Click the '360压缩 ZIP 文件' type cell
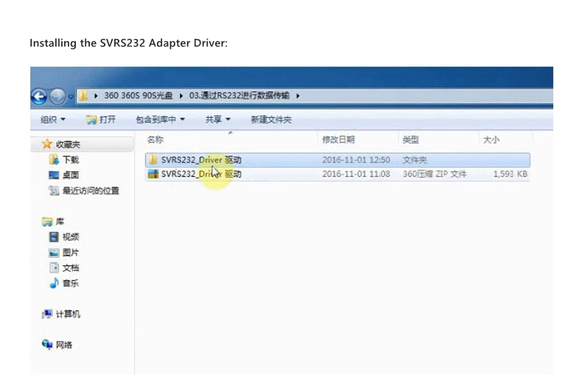The image size is (582, 392). tap(435, 174)
